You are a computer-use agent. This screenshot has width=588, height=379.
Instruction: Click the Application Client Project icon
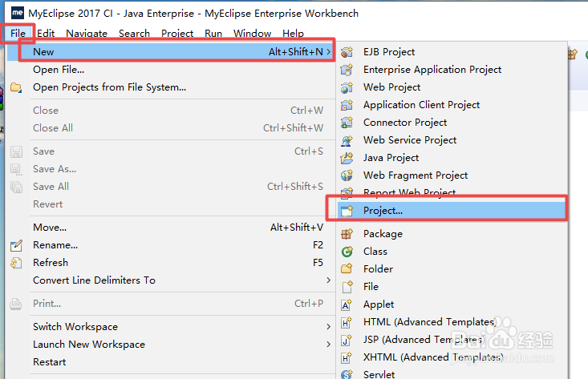click(347, 104)
